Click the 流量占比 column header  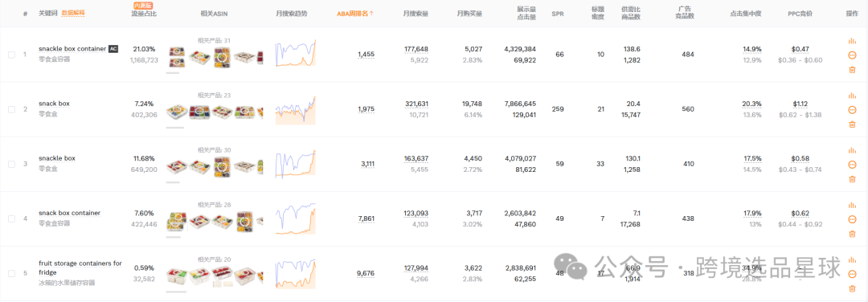pyautogui.click(x=145, y=13)
